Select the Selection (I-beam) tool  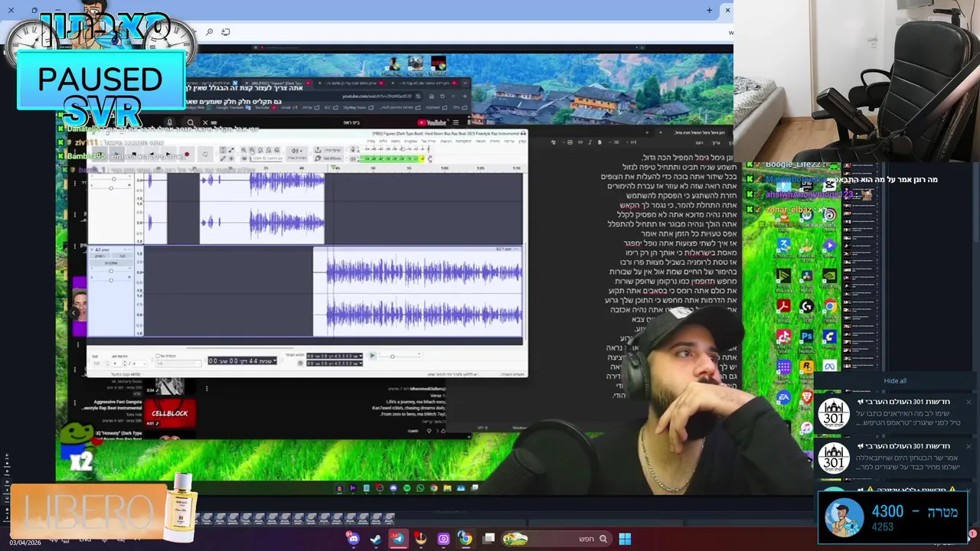223,150
